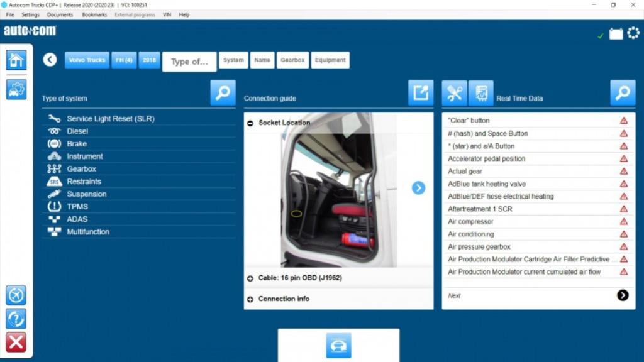Click the export icon in Connection guide header
This screenshot has height=362, width=644.
[419, 92]
